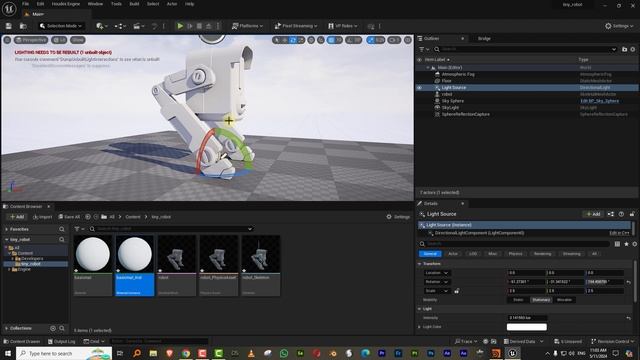Viewport: 640px width, 360px height.
Task: Open the Browse content icon in main toolbar
Action: click(23, 26)
